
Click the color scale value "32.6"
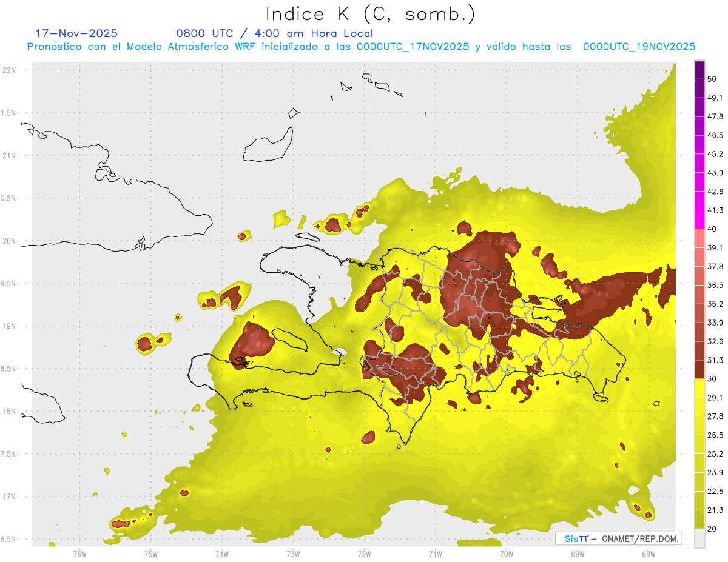click(x=715, y=341)
